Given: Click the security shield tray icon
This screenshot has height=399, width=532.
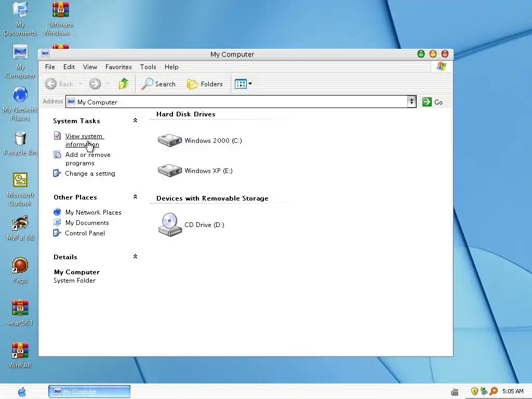Looking at the screenshot, I should 474,392.
